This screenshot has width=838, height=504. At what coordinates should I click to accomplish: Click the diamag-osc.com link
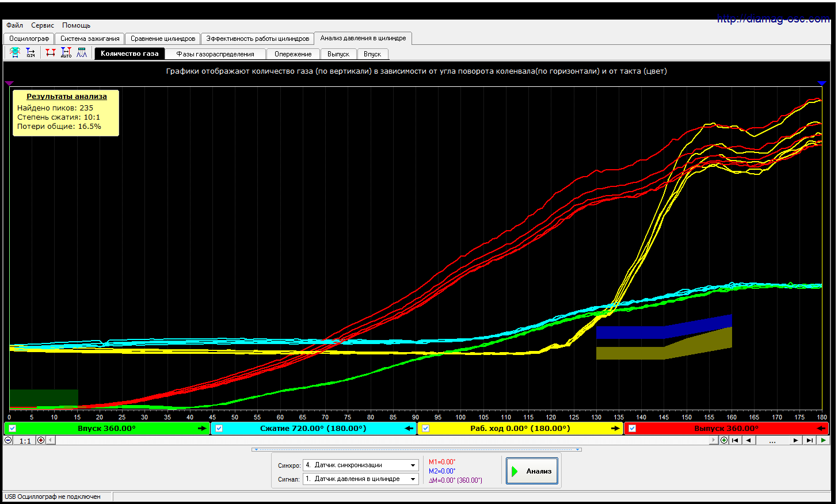[774, 19]
